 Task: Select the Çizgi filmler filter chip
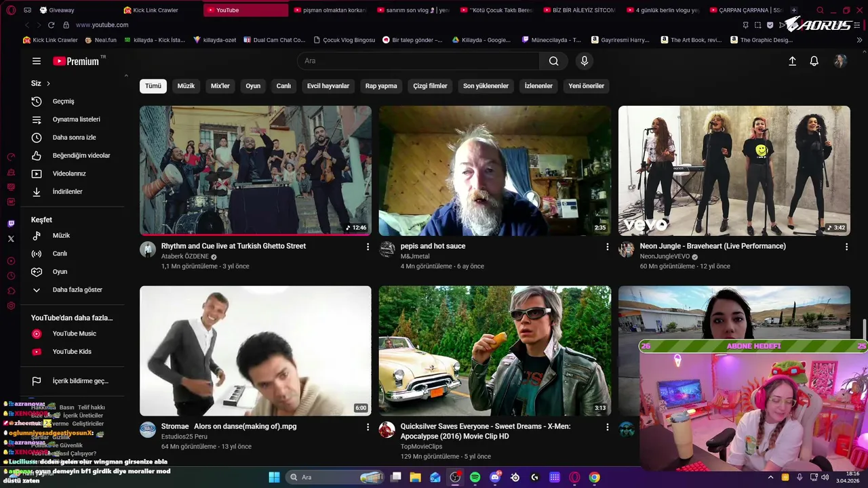click(x=430, y=86)
